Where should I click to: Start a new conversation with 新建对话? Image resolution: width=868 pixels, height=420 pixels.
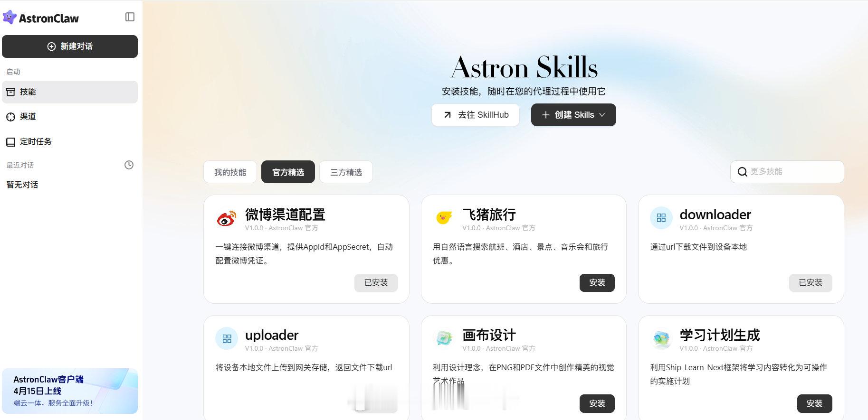pyautogui.click(x=70, y=47)
